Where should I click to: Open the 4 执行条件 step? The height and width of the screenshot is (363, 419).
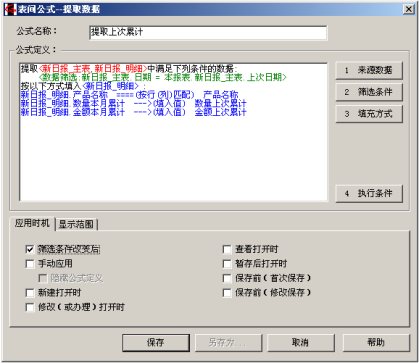pyautogui.click(x=369, y=193)
